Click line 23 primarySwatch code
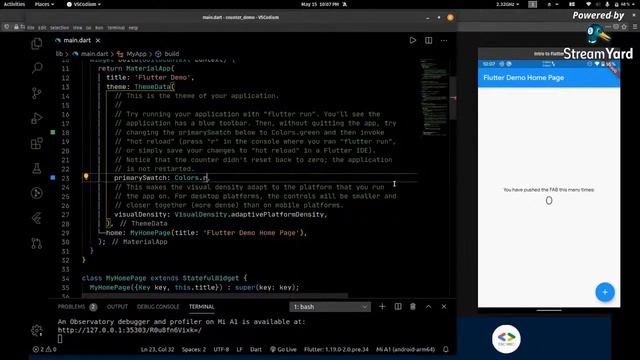This screenshot has width=640, height=360. click(x=161, y=178)
